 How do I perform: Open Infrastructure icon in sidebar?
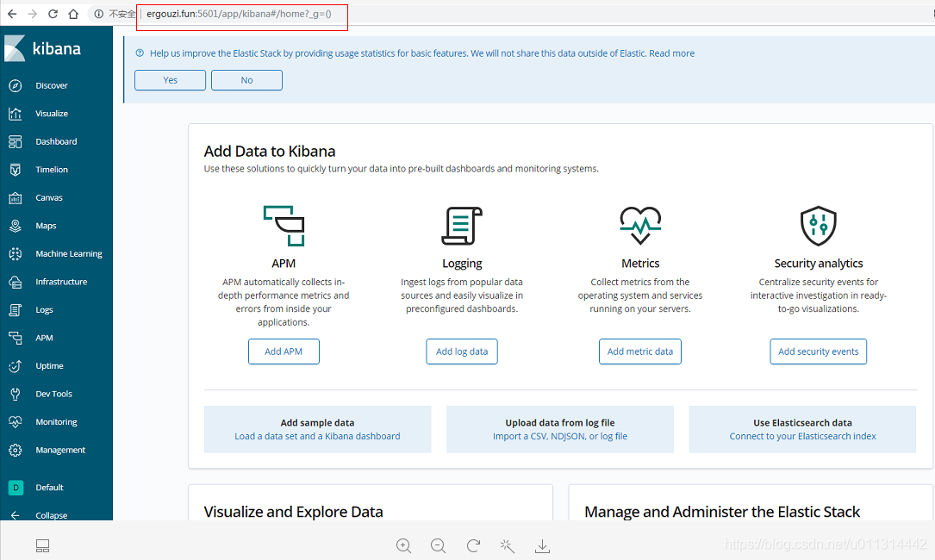(16, 282)
